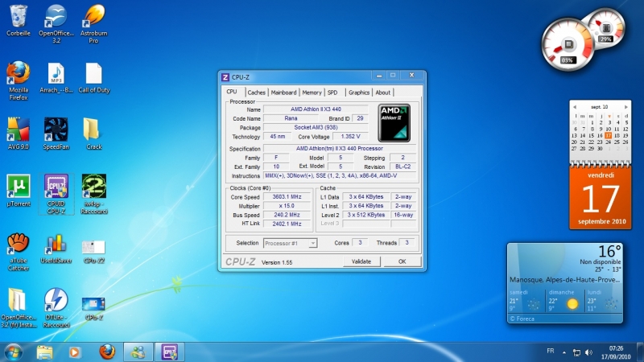The height and width of the screenshot is (362, 644).
Task: Select the OpenOffice 3.2 (fr) installation folder
Action: [18, 308]
